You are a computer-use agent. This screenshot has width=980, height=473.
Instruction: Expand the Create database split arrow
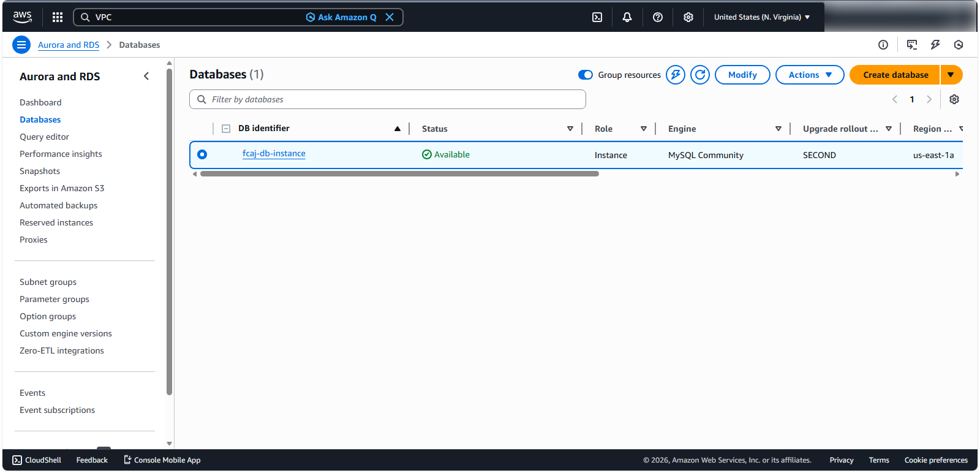click(951, 75)
